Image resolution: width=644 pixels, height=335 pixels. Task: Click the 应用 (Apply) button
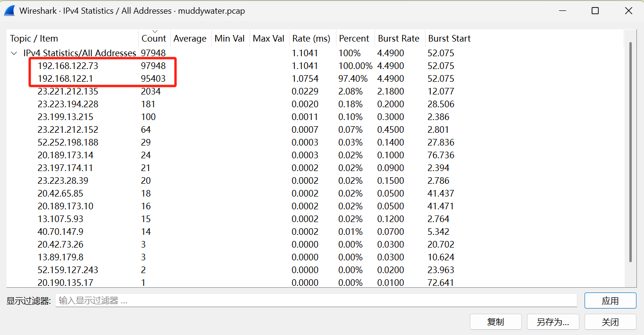click(611, 301)
